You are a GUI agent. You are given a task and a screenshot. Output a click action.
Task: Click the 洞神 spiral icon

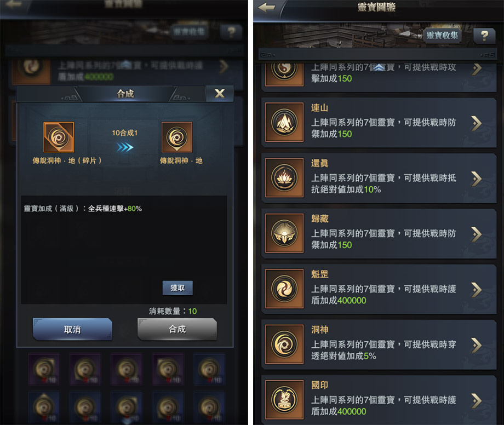(284, 344)
